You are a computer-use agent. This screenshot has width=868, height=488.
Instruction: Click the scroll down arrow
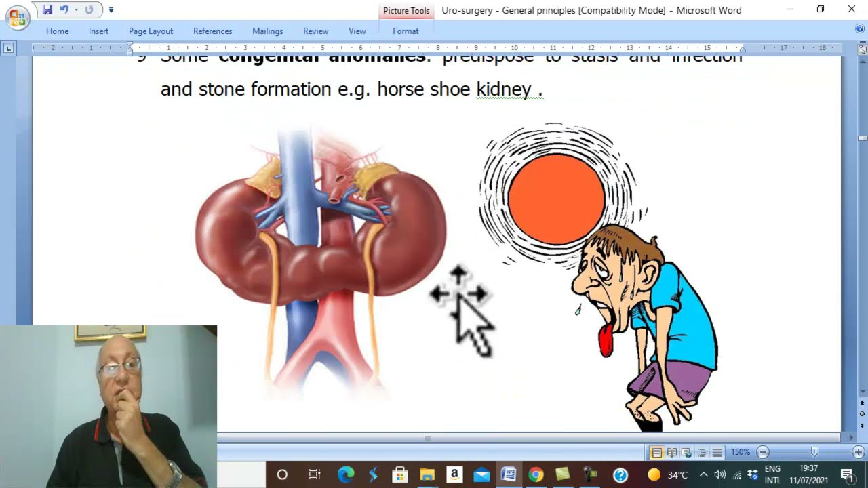[863, 392]
